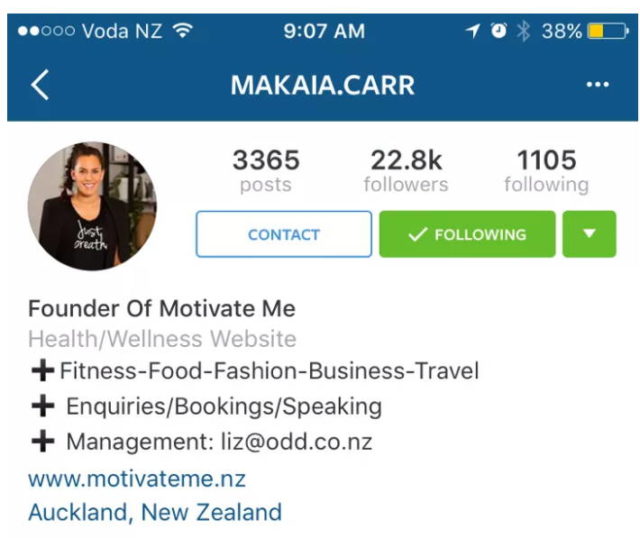Open the www.motivateme.nz link

[x=137, y=479]
